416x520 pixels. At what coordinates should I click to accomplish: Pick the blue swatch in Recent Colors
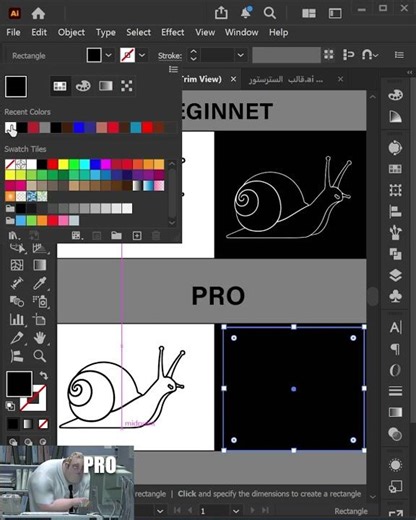pos(78,127)
